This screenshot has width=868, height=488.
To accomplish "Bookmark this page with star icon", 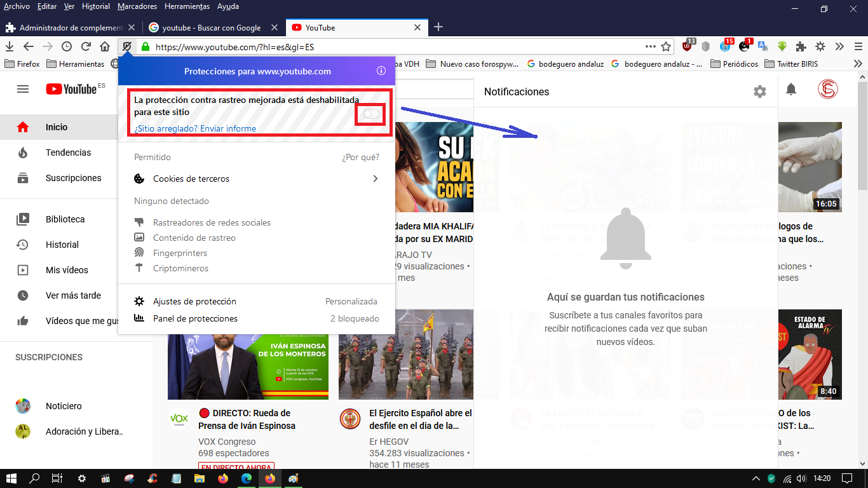I will (x=666, y=46).
